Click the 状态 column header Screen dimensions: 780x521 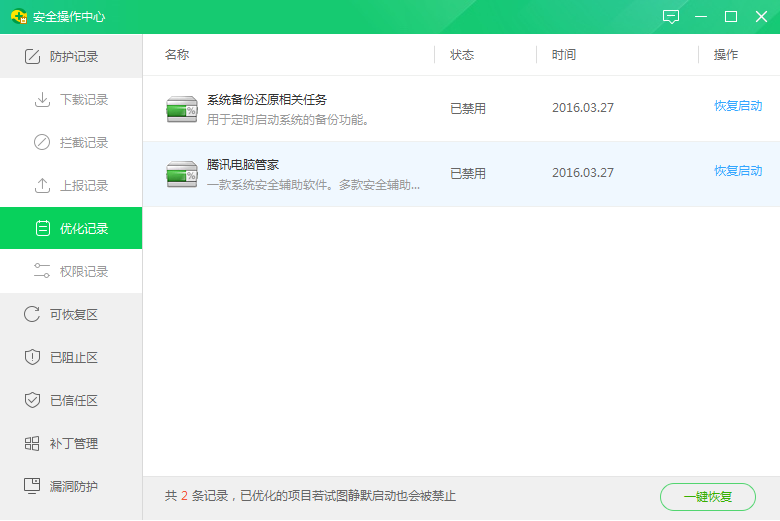click(x=462, y=54)
